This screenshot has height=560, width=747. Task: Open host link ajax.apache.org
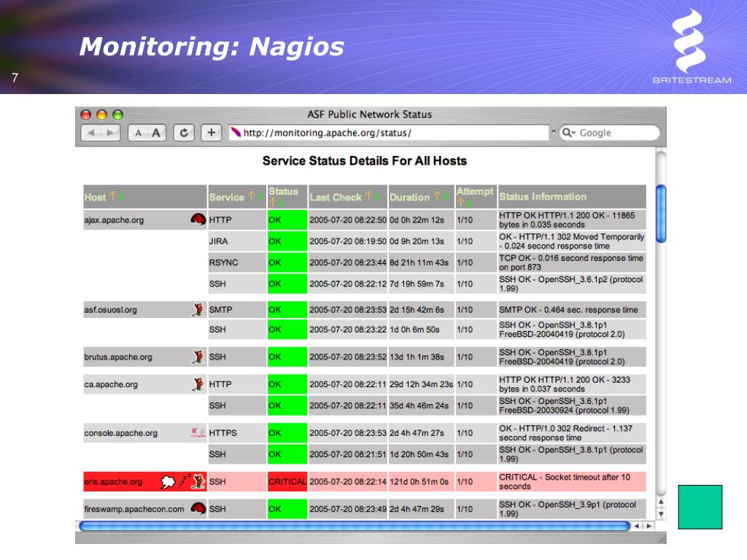tap(114, 220)
